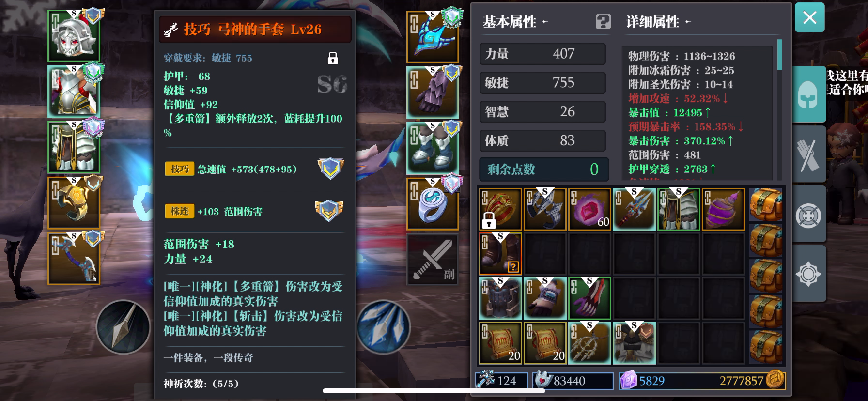This screenshot has height=401, width=868.
Task: Expand the 详细属性 dropdown arrow
Action: (x=688, y=22)
